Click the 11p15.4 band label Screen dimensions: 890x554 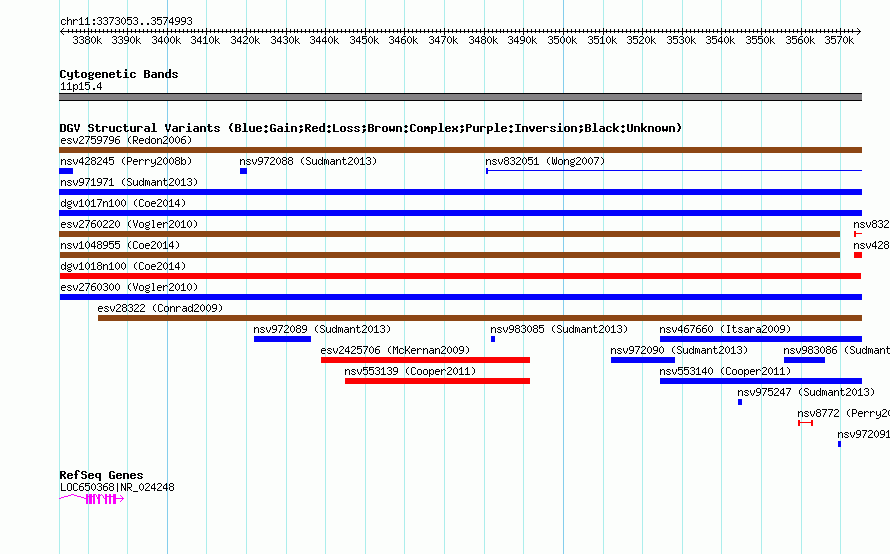click(81, 86)
